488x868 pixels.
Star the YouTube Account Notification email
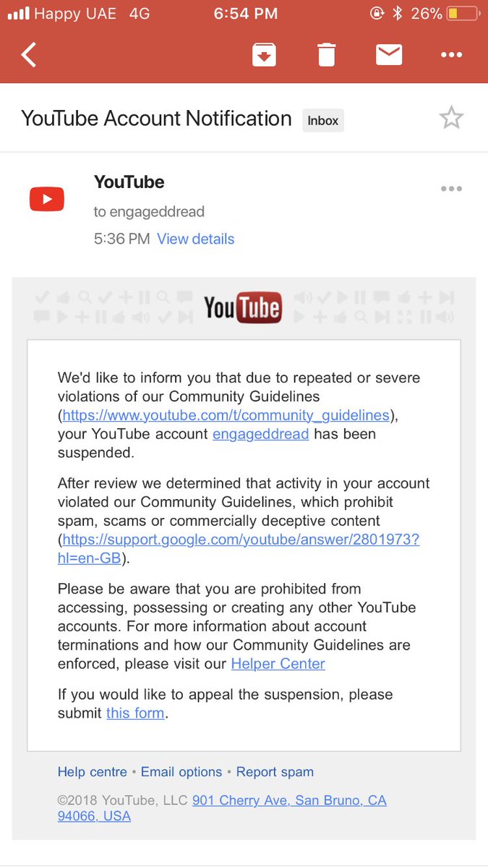click(x=451, y=118)
